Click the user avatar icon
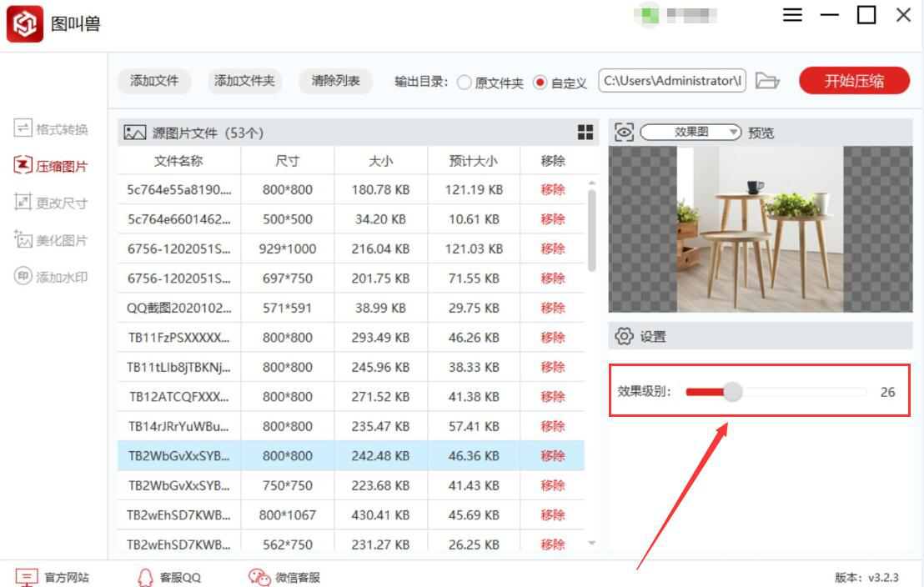Viewport: 924px width, 587px height. pyautogui.click(x=650, y=15)
